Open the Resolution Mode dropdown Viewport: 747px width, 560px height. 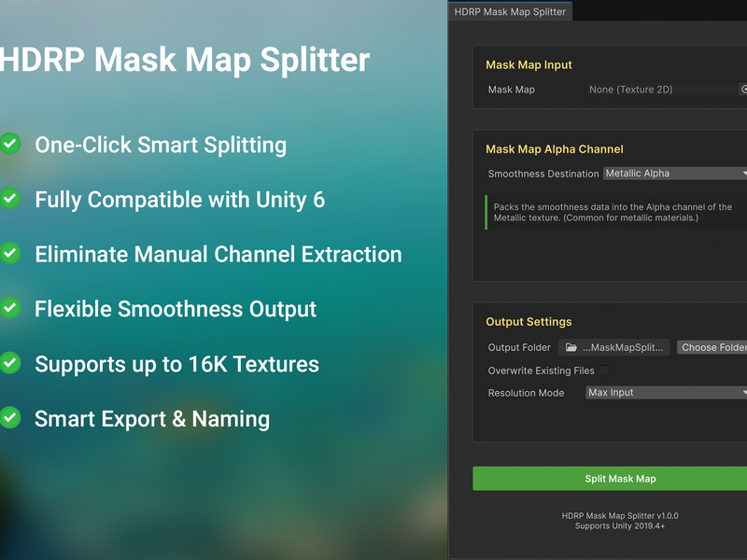(666, 392)
